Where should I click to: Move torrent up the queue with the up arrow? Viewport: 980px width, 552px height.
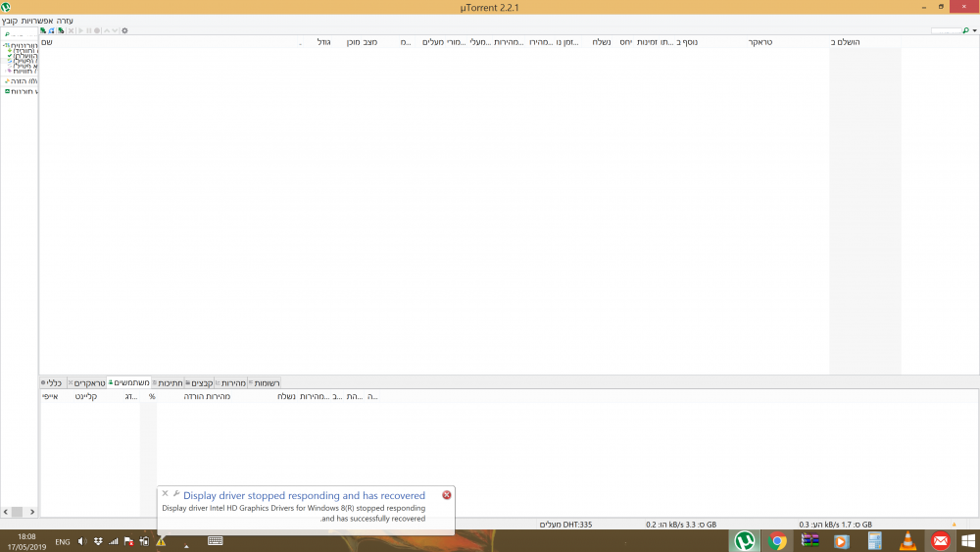coord(107,30)
